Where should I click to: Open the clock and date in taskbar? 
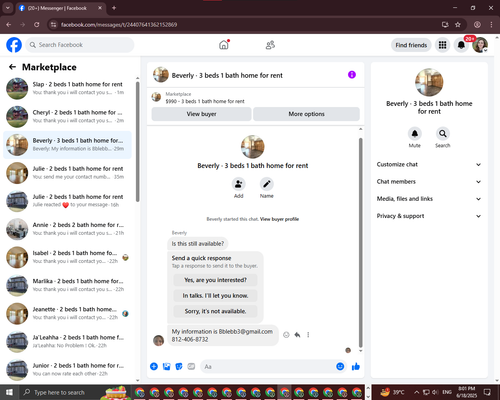(466, 392)
